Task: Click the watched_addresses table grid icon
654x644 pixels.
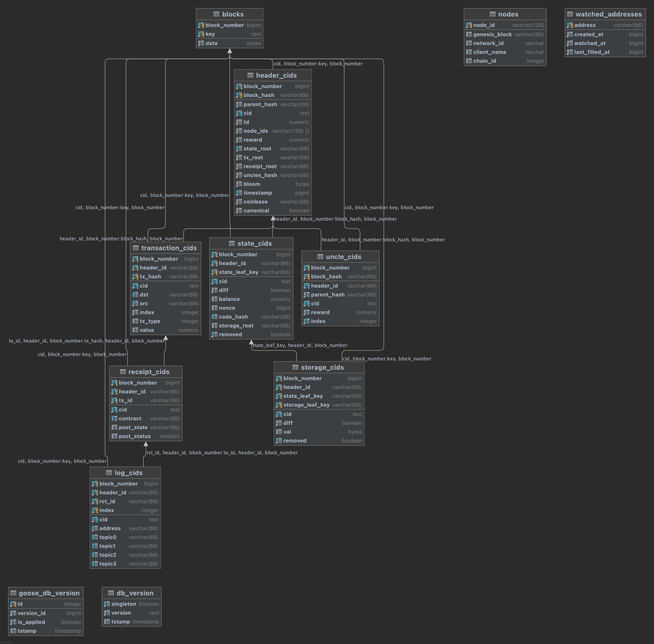Action: [570, 14]
